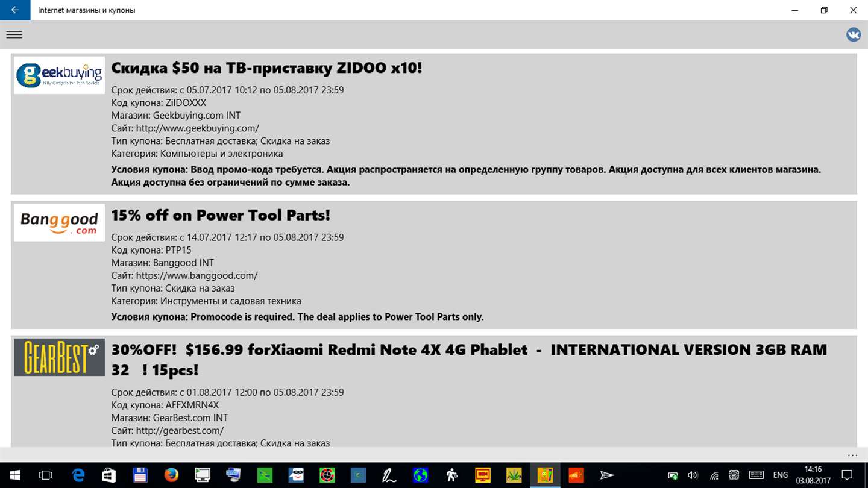868x488 pixels.
Task: Click store line GearBest.com INT
Action: click(x=169, y=418)
